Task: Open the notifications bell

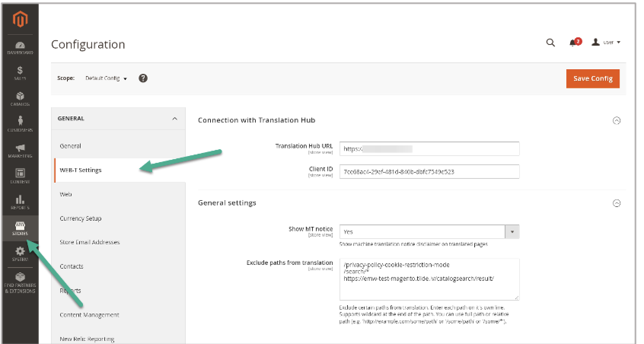Action: 575,42
